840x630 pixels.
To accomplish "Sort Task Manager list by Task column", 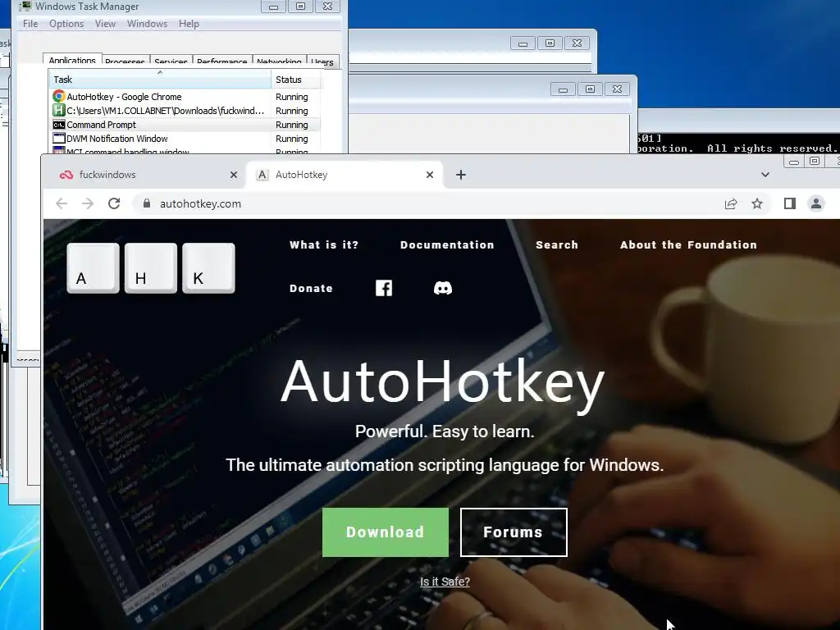I will 160,80.
